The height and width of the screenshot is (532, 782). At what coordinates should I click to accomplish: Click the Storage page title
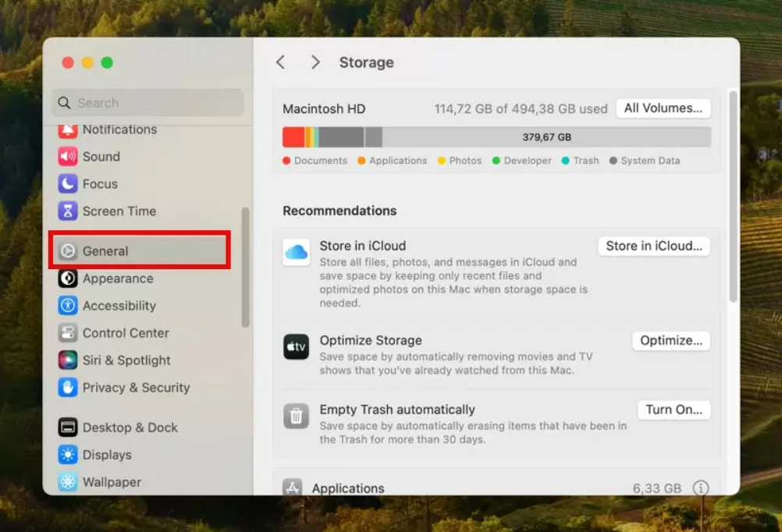pyautogui.click(x=367, y=62)
